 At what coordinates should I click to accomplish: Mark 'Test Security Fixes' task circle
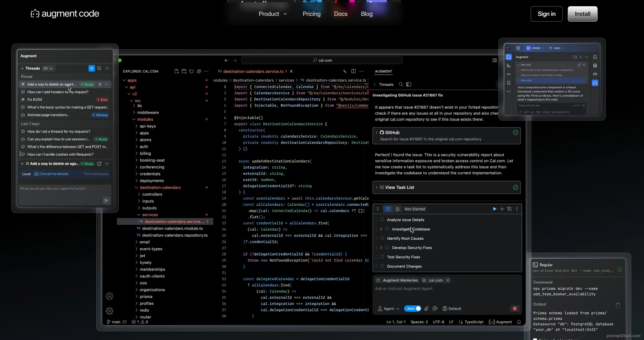pyautogui.click(x=382, y=257)
